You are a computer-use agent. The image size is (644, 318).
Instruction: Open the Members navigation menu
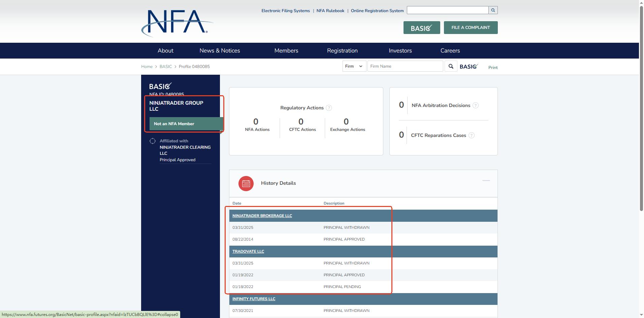[286, 51]
